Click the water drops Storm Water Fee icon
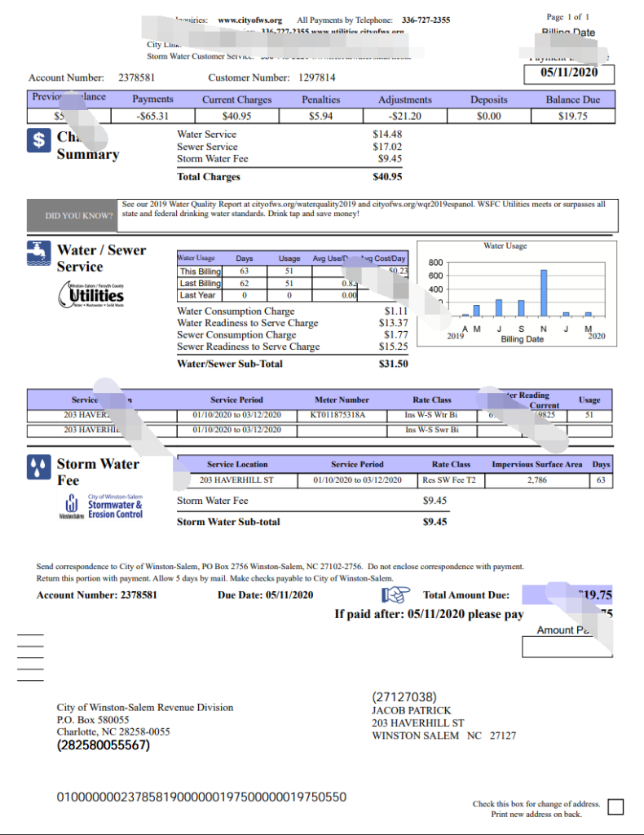644x835 pixels. tap(39, 467)
